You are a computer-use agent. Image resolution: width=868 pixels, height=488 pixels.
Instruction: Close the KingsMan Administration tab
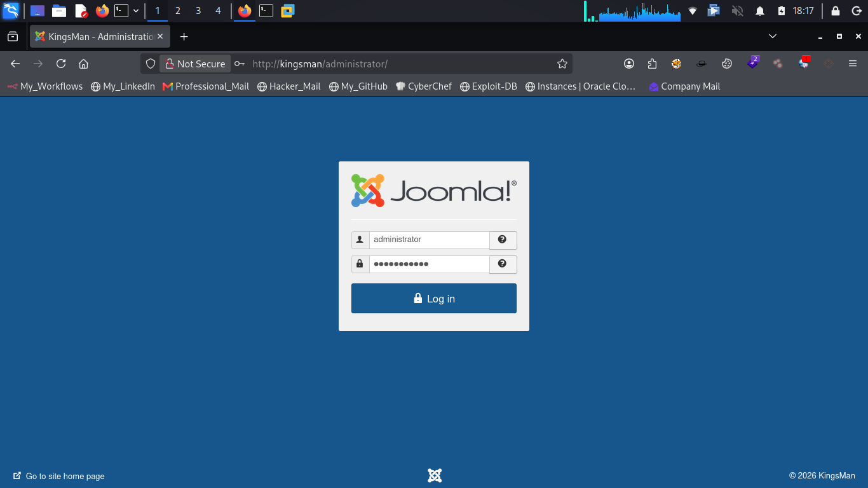160,37
